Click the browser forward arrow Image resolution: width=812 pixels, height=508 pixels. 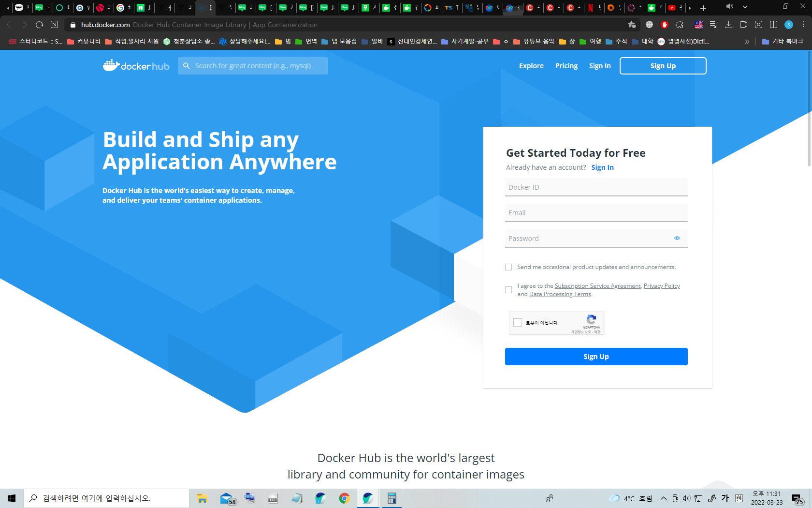(x=25, y=25)
